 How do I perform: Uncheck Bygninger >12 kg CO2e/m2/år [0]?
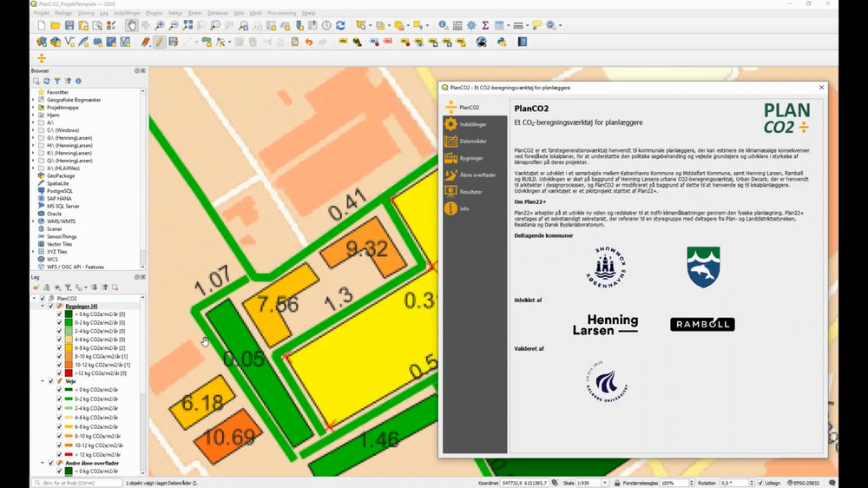[x=59, y=373]
